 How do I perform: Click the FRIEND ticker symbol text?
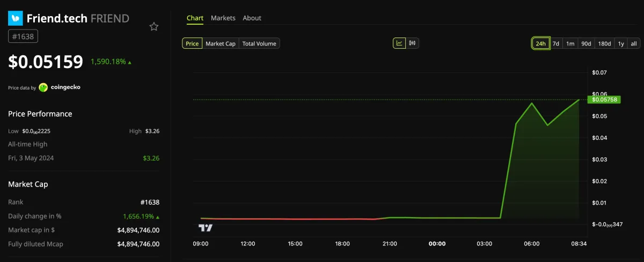tap(110, 18)
